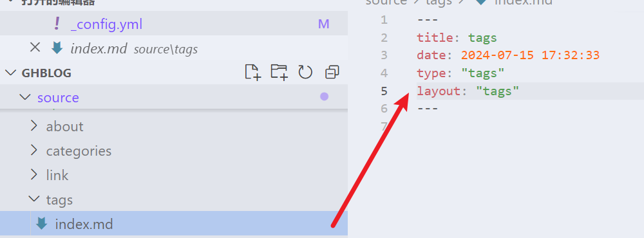Collapse the GHBLOG section chevron
The width and height of the screenshot is (644, 238).
(x=10, y=73)
